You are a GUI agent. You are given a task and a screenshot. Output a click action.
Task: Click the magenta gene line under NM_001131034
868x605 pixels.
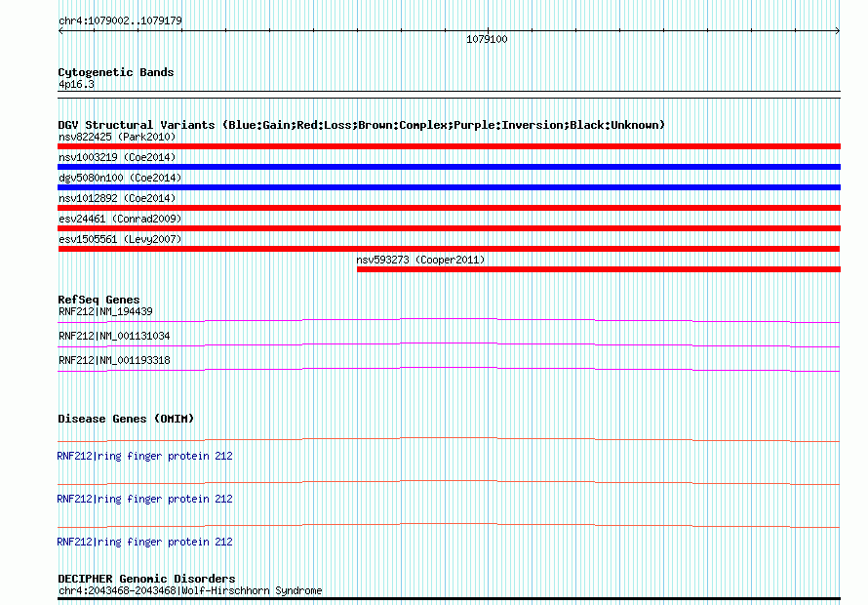[449, 344]
